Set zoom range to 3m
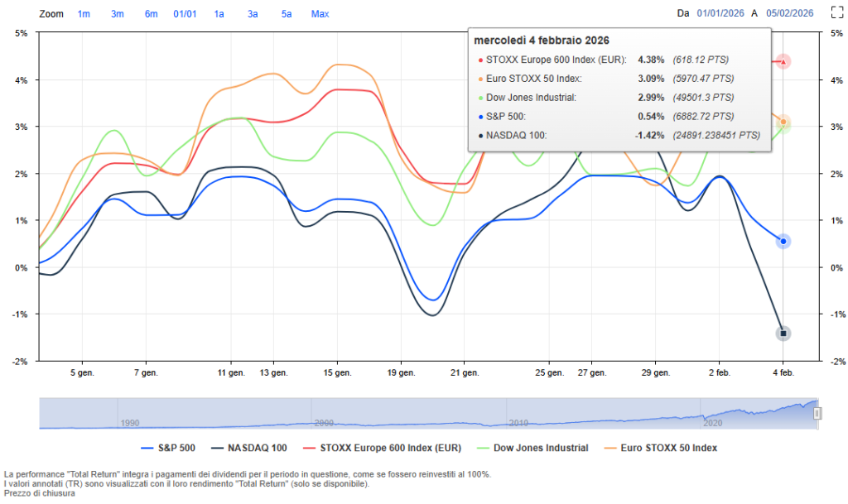The width and height of the screenshot is (848, 504). click(x=118, y=14)
